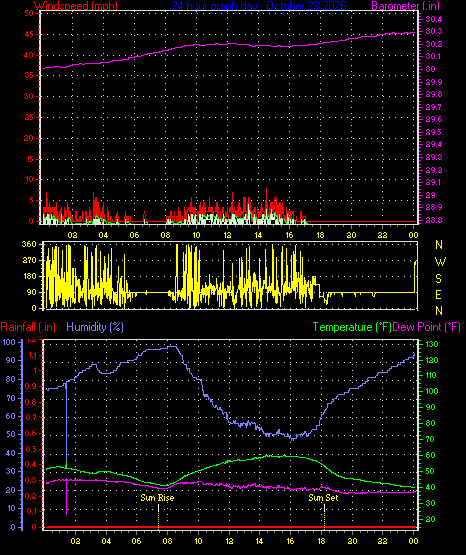Image resolution: width=466 pixels, height=555 pixels.
Task: Select the "S" compass direction label
Action: [x=438, y=279]
